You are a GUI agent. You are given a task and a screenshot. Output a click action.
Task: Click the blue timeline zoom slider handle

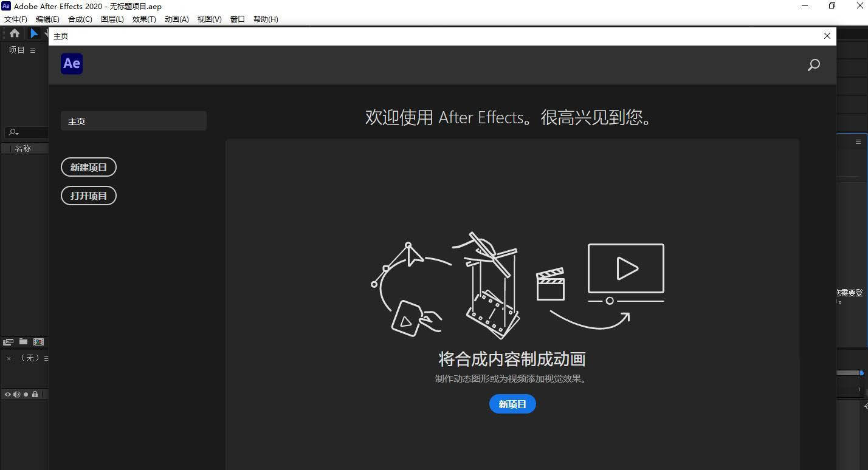(861, 373)
